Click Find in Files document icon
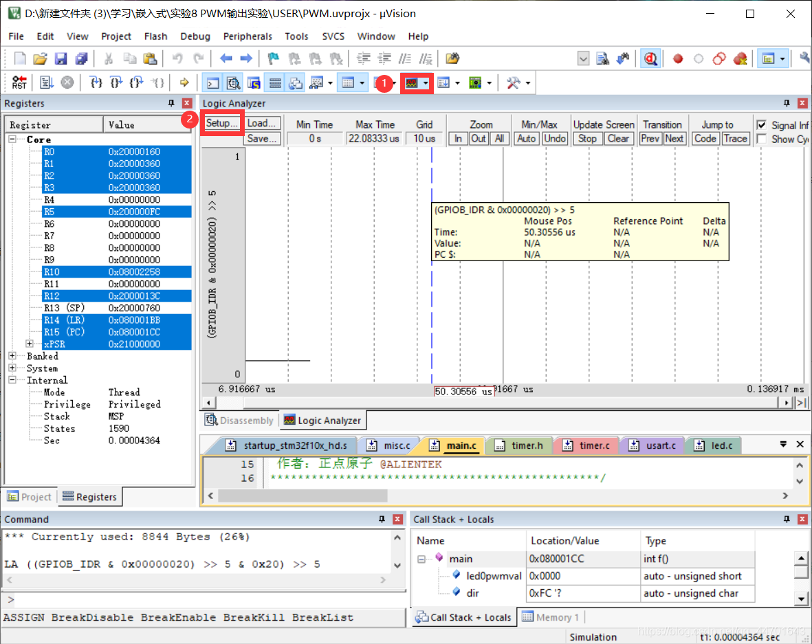 tap(603, 58)
